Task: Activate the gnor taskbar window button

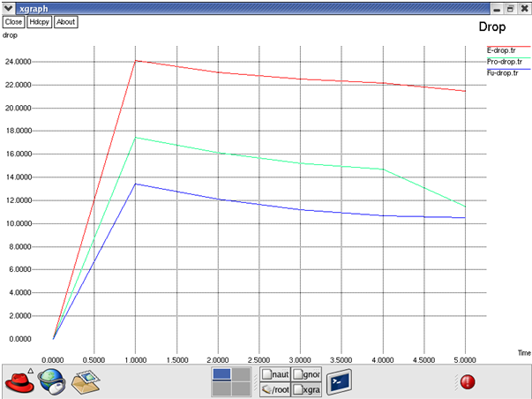Action: tap(306, 374)
